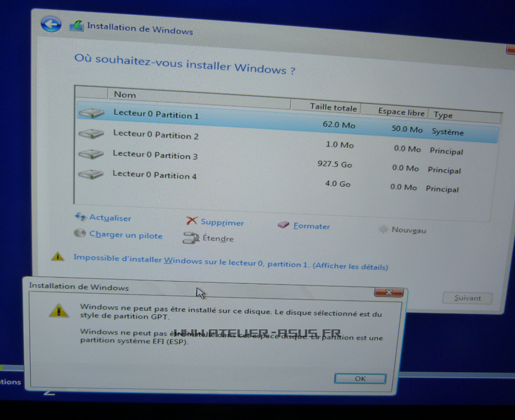Screen dimensions: 515x420
Task: Click the Formater eraser icon
Action: coord(283,225)
